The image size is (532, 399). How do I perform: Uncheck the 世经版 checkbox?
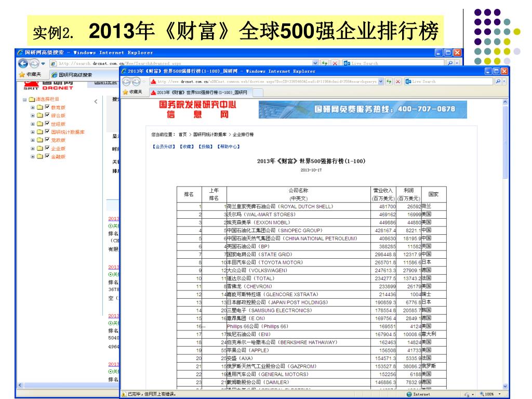(47, 124)
